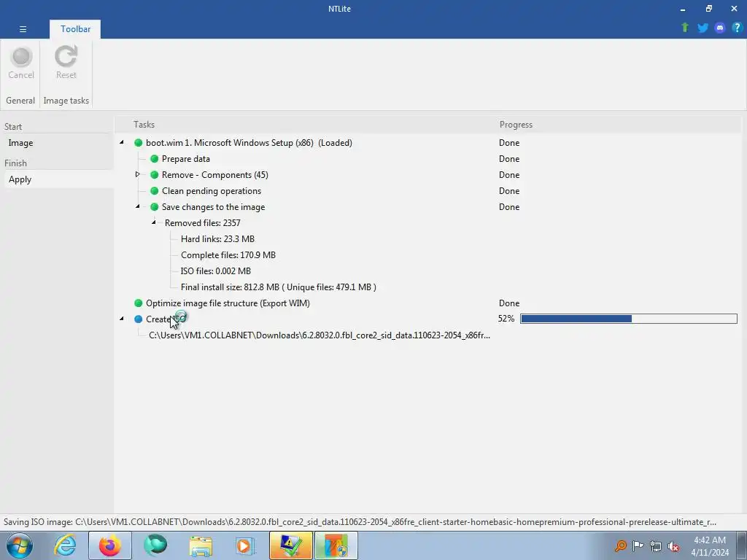747x560 pixels.
Task: Open the Discord link icon
Action: 720,28
